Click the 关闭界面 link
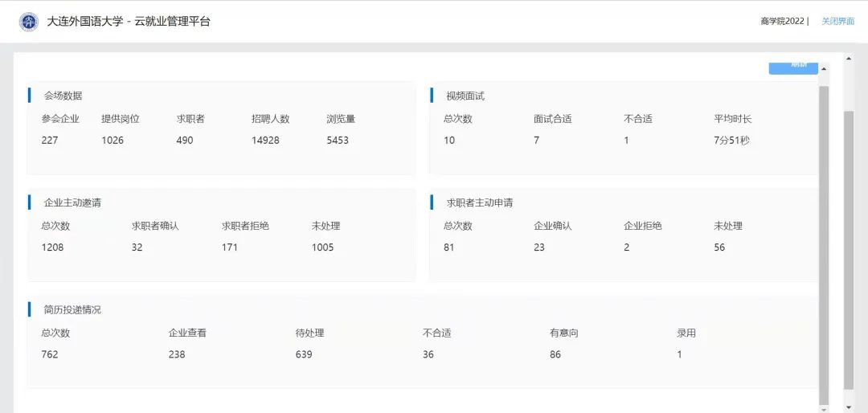The width and height of the screenshot is (868, 413). click(x=837, y=22)
